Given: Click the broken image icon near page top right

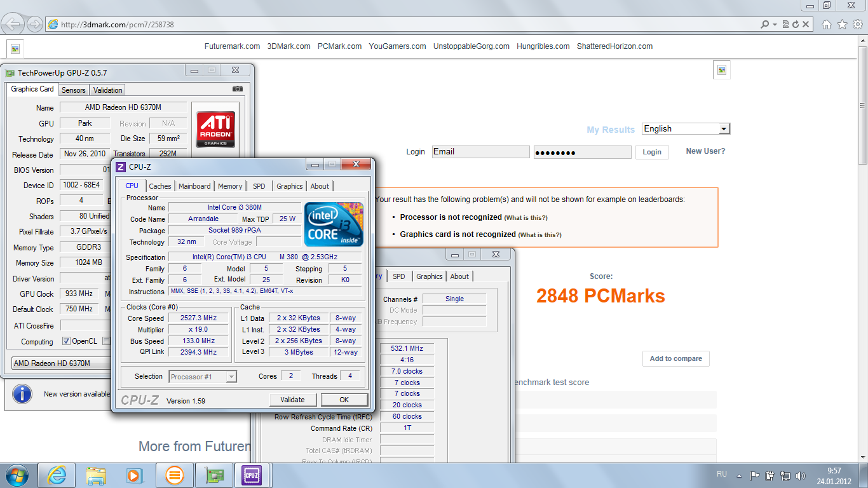Looking at the screenshot, I should tap(722, 70).
